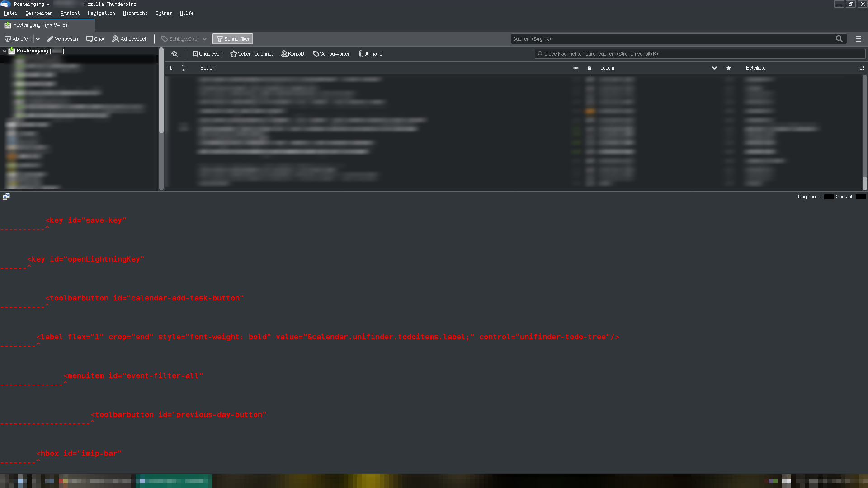Screen dimensions: 868x488
Task: Open the Abrufen dropdown arrow
Action: pos(38,39)
